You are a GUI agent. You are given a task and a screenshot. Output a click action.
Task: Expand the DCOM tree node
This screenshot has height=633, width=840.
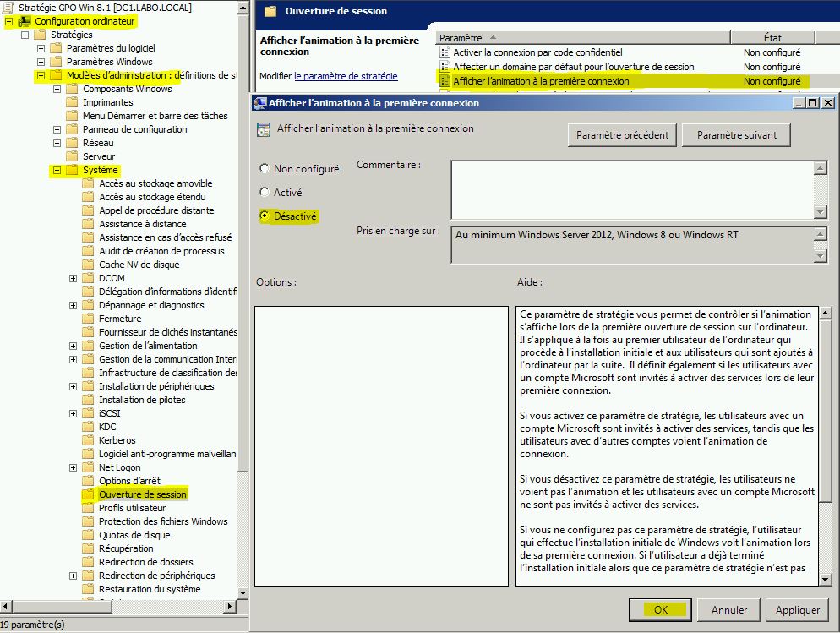point(72,278)
